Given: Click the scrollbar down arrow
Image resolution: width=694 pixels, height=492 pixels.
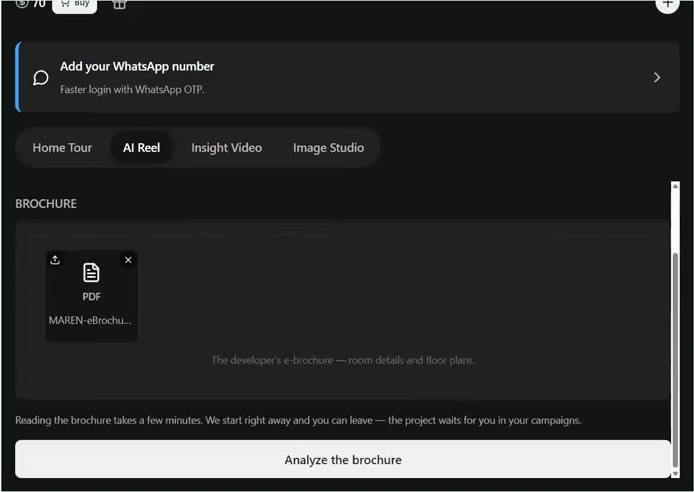Looking at the screenshot, I should click(675, 473).
